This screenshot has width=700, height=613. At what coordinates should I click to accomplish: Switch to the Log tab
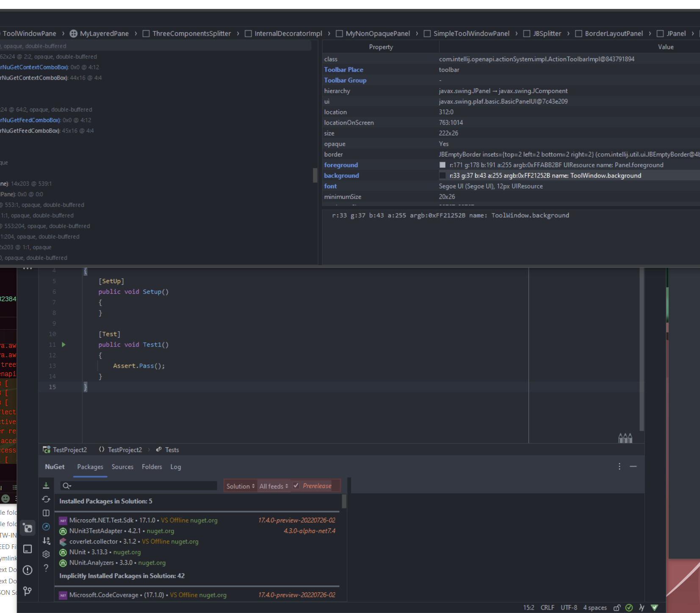[176, 466]
